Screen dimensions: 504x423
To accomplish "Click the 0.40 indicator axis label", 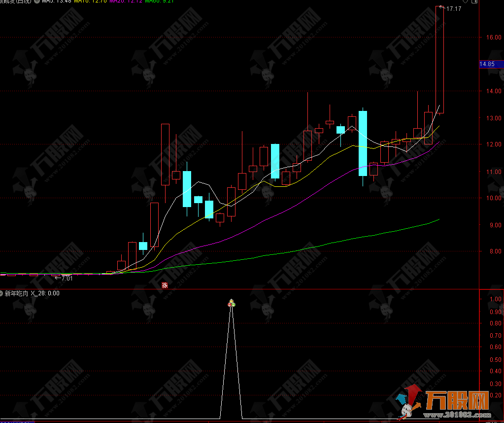I will tap(495, 371).
